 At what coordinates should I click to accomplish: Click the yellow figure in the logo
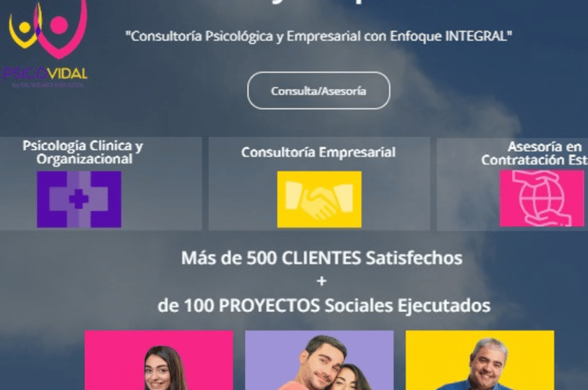click(23, 31)
